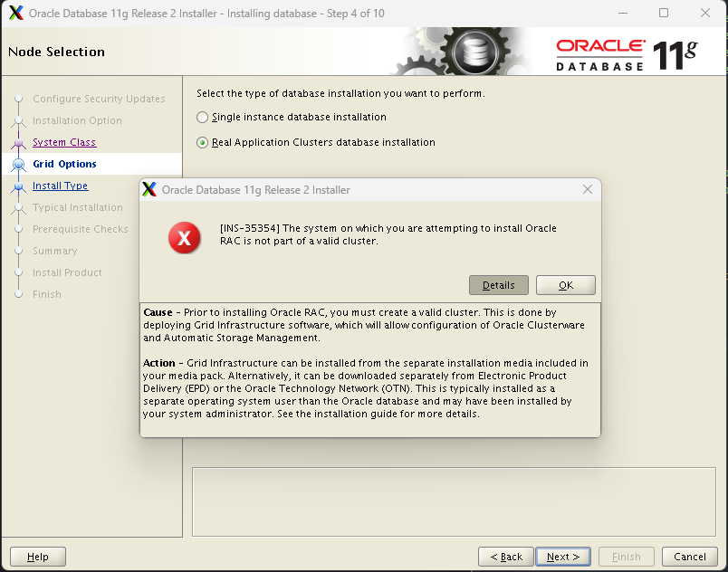Cancel the Oracle installation
This screenshot has height=572, width=728.
pos(689,557)
